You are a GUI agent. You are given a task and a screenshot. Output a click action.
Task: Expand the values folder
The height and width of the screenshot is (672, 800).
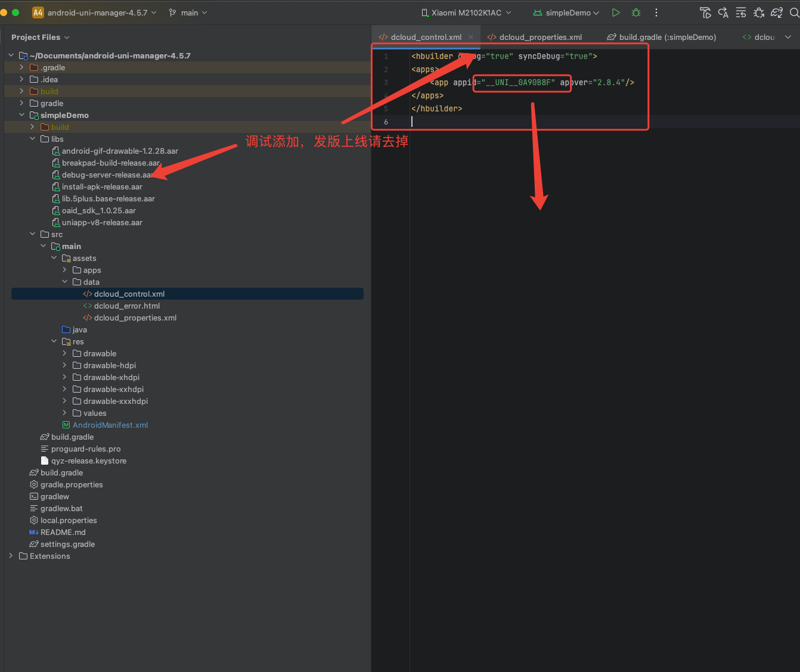(64, 413)
